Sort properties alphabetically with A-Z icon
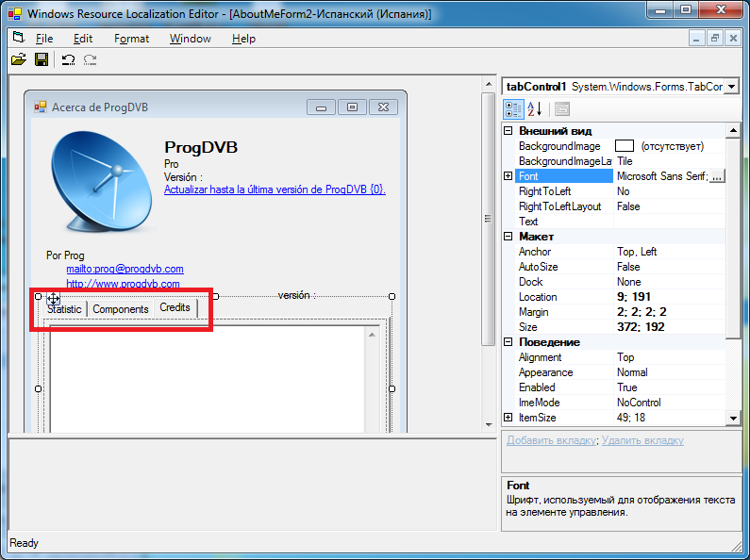The image size is (750, 560). (534, 108)
